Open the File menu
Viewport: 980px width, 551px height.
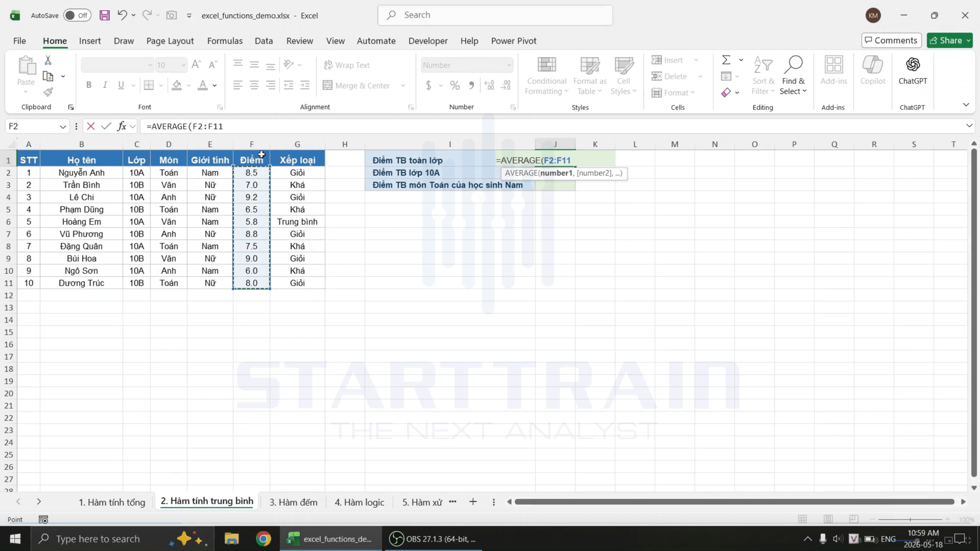[19, 41]
